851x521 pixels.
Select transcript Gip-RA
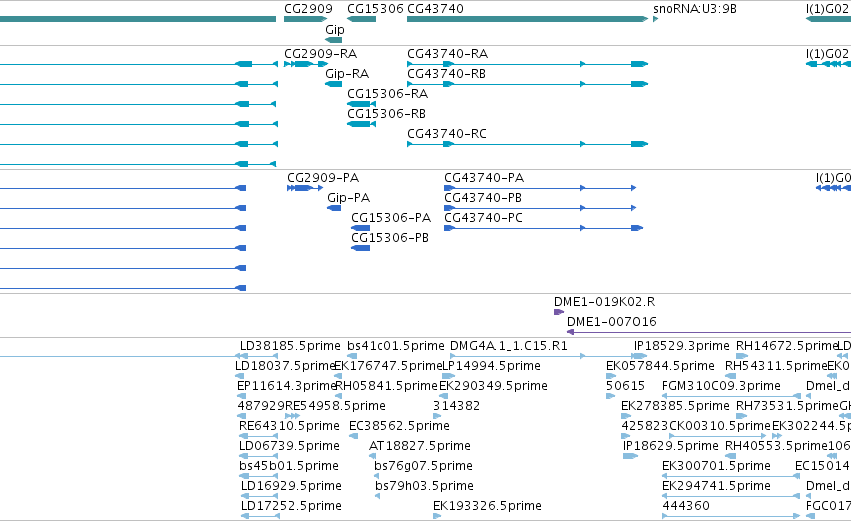click(347, 74)
